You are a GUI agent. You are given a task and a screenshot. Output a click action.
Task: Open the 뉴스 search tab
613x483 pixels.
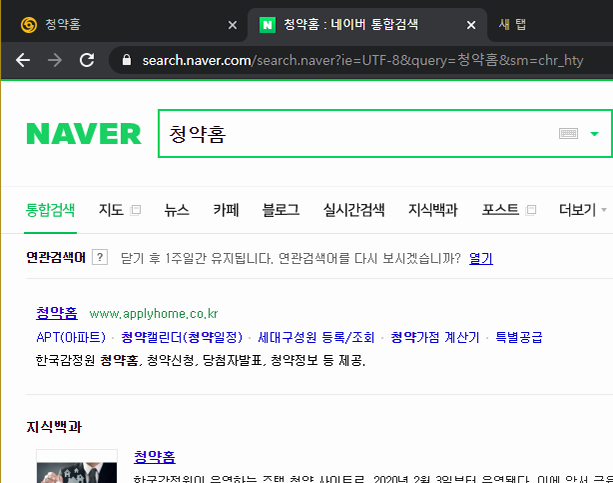[177, 210]
